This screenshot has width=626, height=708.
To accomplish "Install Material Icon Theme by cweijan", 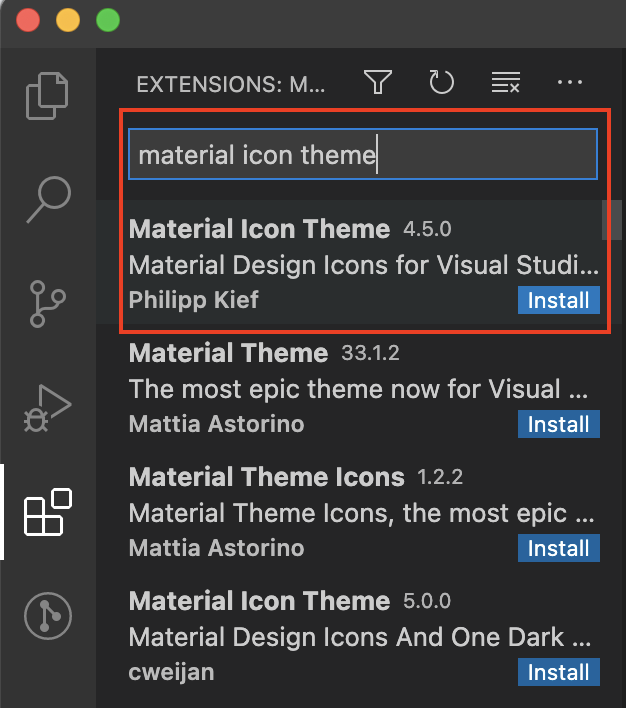I will point(559,672).
